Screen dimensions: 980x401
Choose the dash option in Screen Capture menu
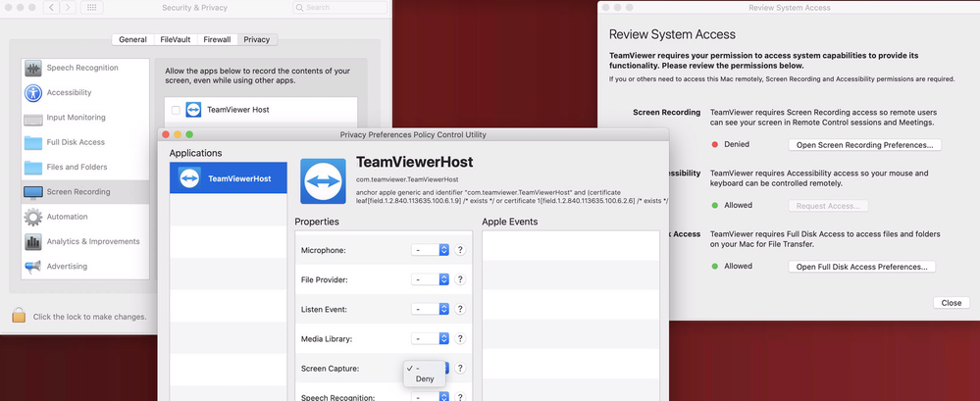(425, 368)
